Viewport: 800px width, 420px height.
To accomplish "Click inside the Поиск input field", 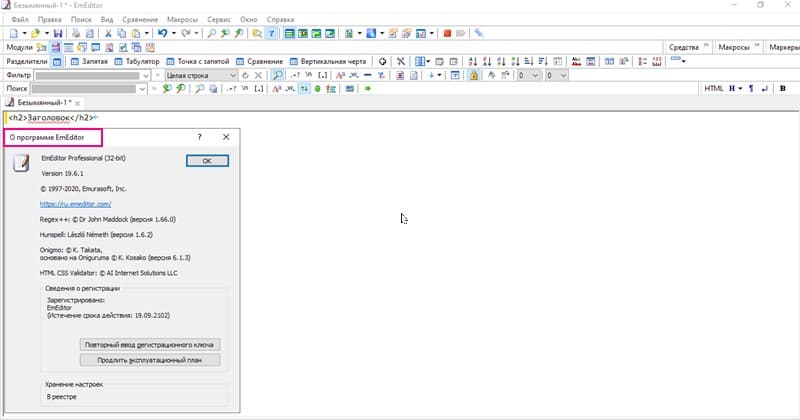I will pos(84,89).
